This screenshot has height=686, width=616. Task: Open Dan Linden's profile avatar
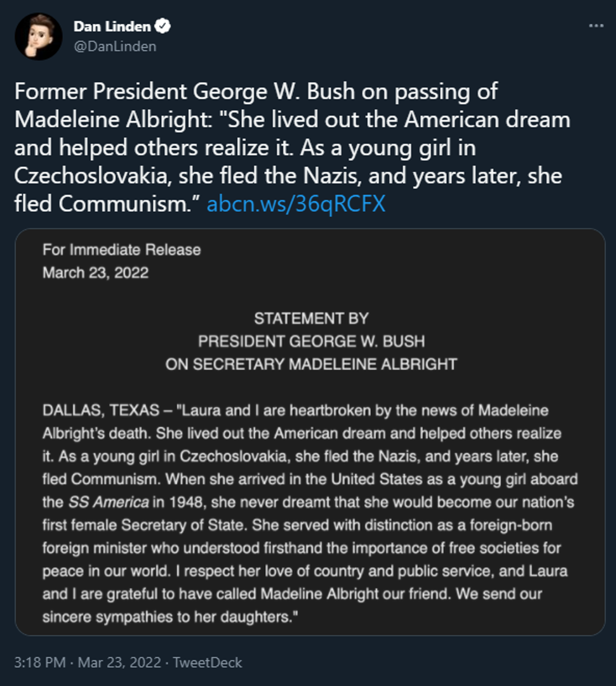click(38, 37)
